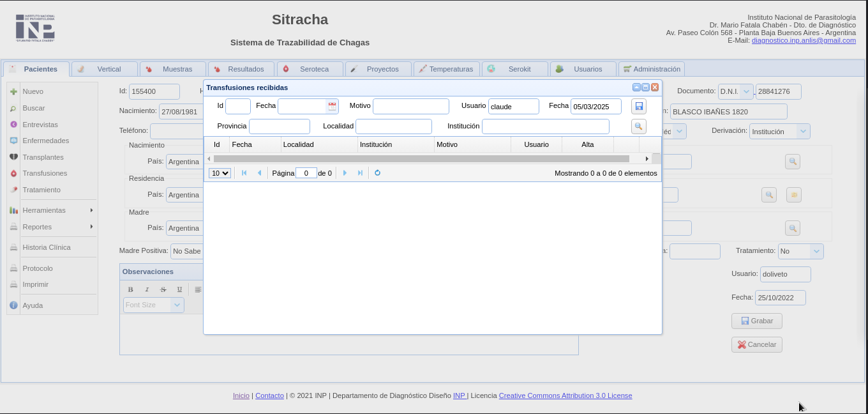Toggle italic formatting in Observaciones

coord(147,289)
